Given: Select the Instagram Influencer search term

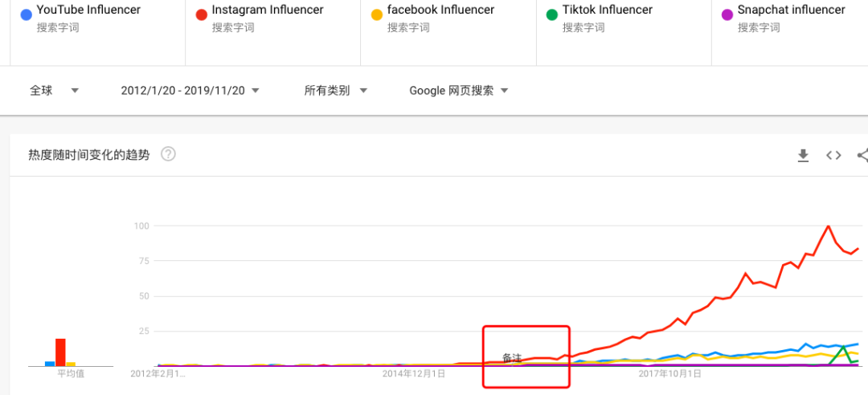Looking at the screenshot, I should pyautogui.click(x=268, y=10).
